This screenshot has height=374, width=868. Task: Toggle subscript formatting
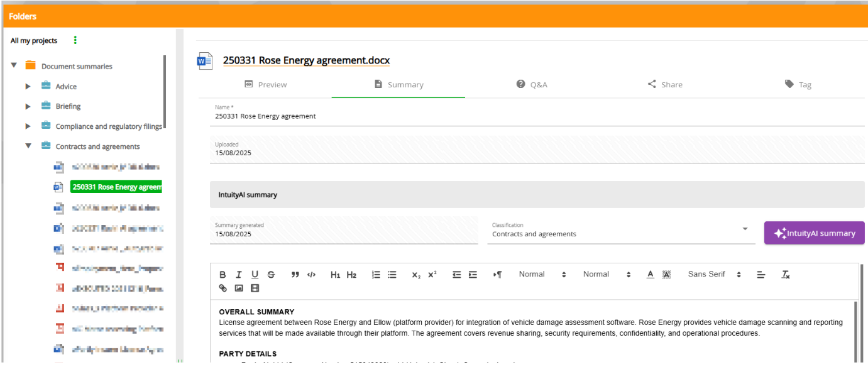[416, 275]
